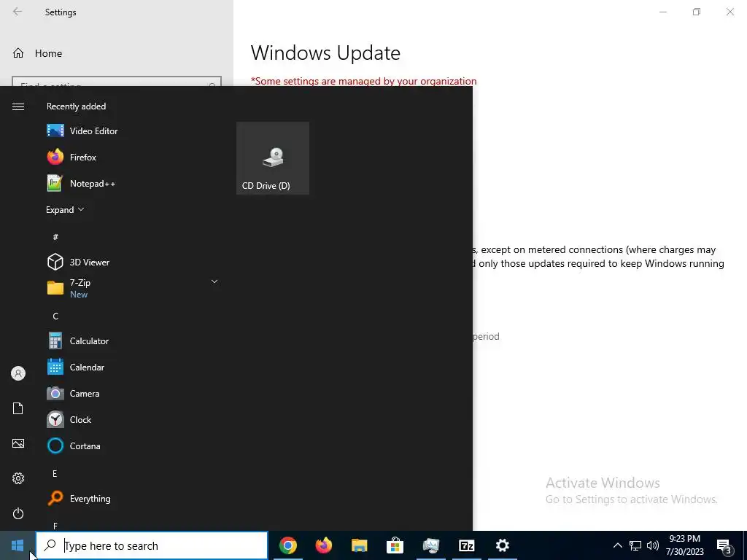Jump to the # letter header
The image size is (747, 560).
pyautogui.click(x=55, y=237)
